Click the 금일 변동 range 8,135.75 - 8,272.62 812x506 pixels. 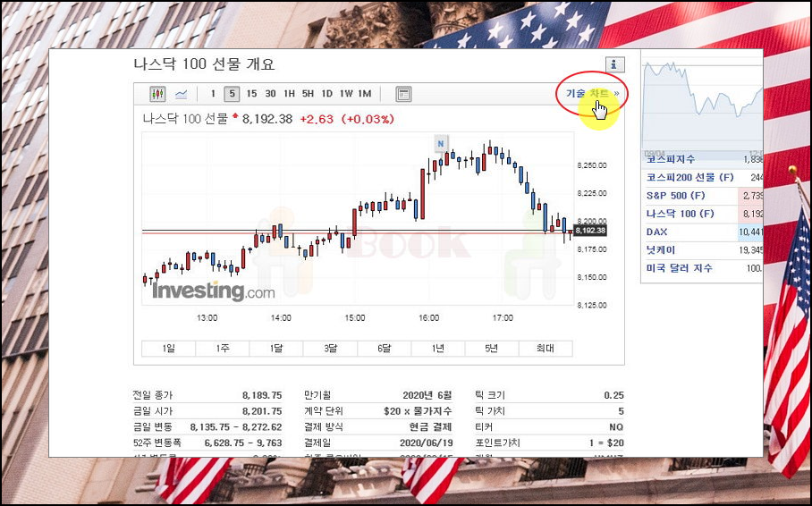[x=236, y=426]
